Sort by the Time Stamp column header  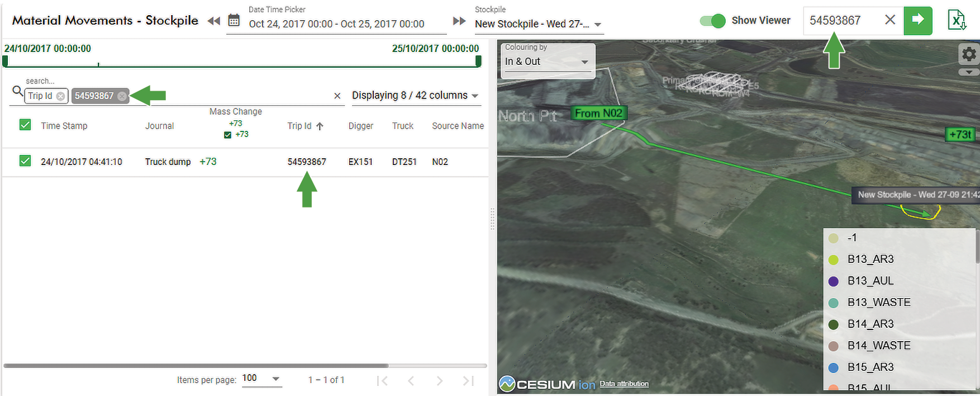coord(64,126)
